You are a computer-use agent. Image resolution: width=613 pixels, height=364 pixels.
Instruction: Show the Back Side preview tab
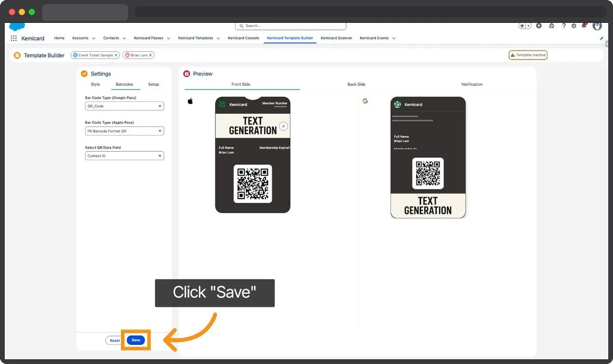pyautogui.click(x=356, y=84)
